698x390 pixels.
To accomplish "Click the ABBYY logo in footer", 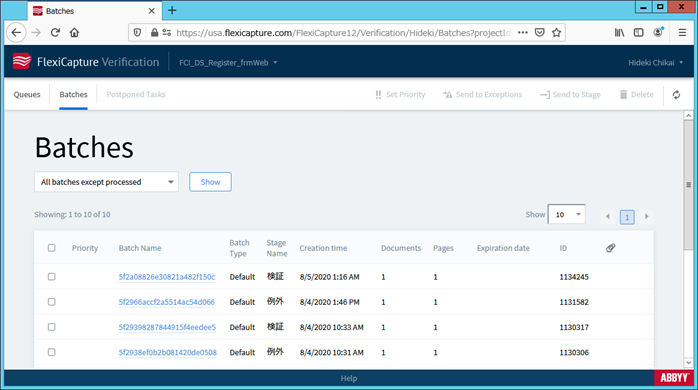I will 674,378.
